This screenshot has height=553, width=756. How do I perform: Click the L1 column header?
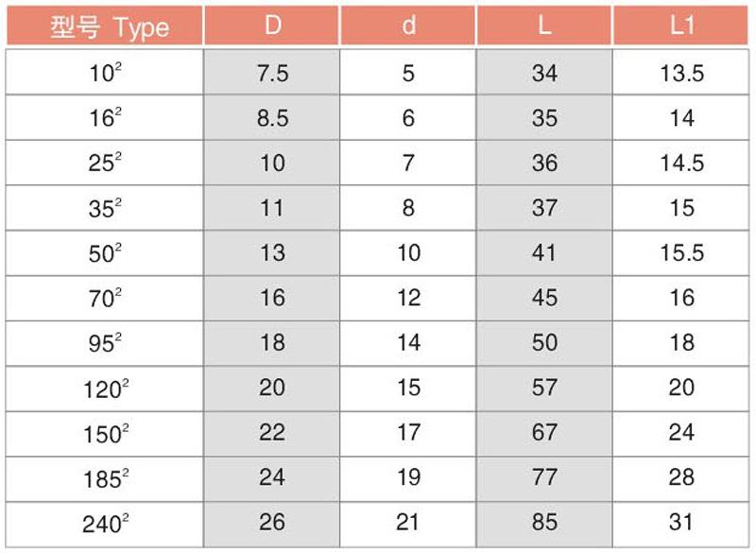coord(680,26)
